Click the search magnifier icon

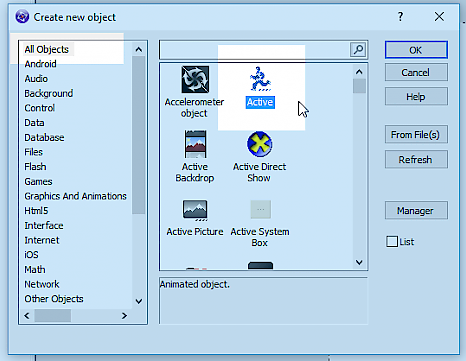358,50
